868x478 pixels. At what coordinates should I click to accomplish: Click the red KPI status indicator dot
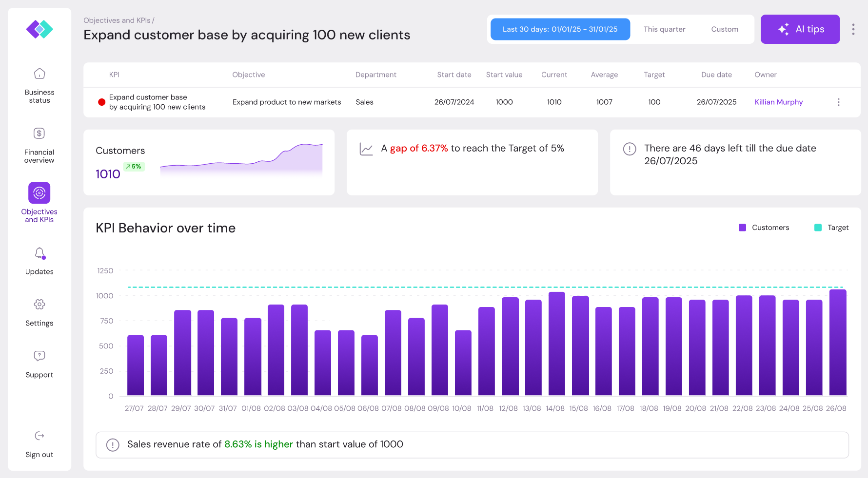102,102
